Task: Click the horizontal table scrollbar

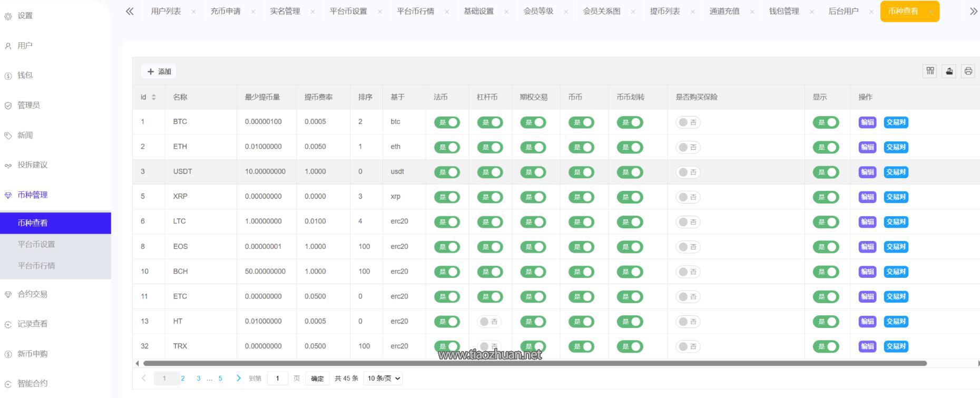Action: pos(535,363)
